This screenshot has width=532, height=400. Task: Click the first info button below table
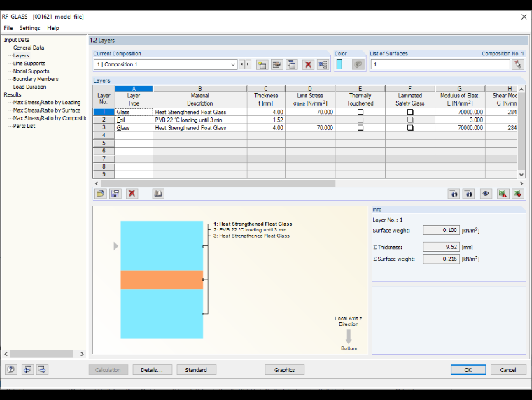(x=454, y=194)
